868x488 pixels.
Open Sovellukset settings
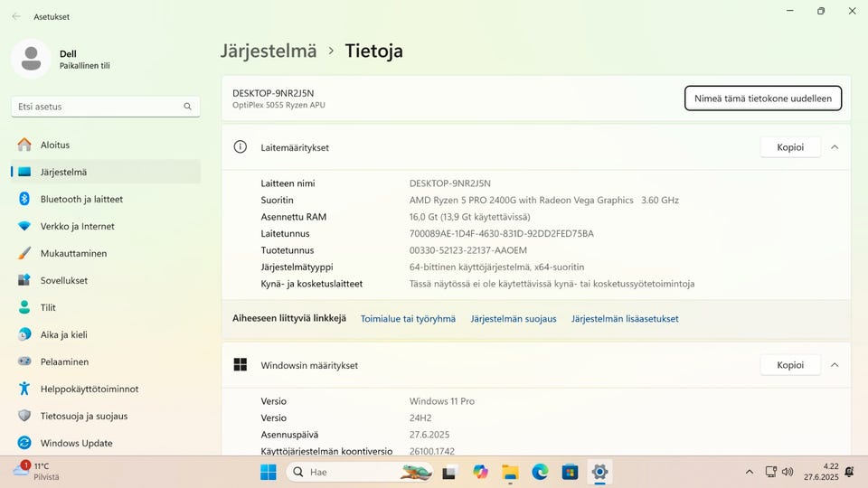coord(106,280)
